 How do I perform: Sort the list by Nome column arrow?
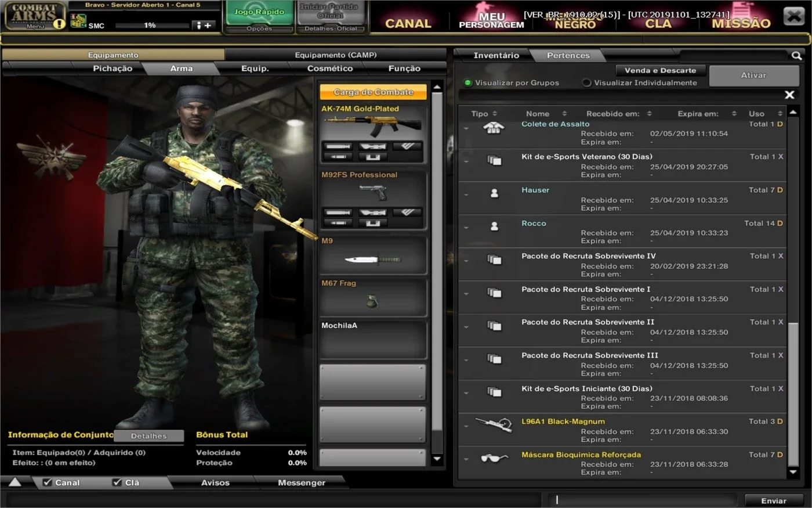[564, 114]
